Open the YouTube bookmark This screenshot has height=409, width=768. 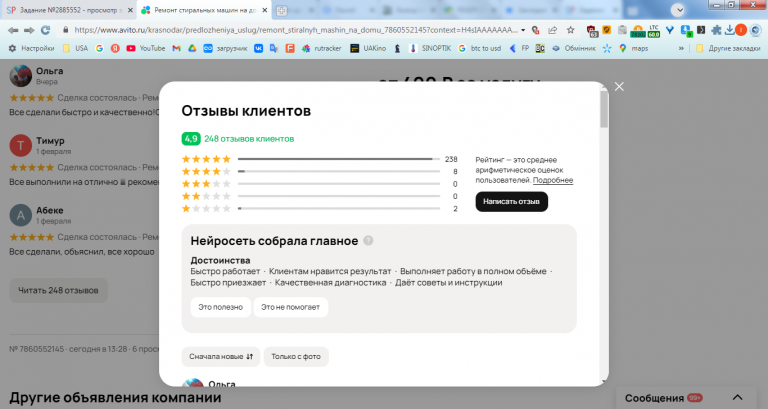click(145, 48)
